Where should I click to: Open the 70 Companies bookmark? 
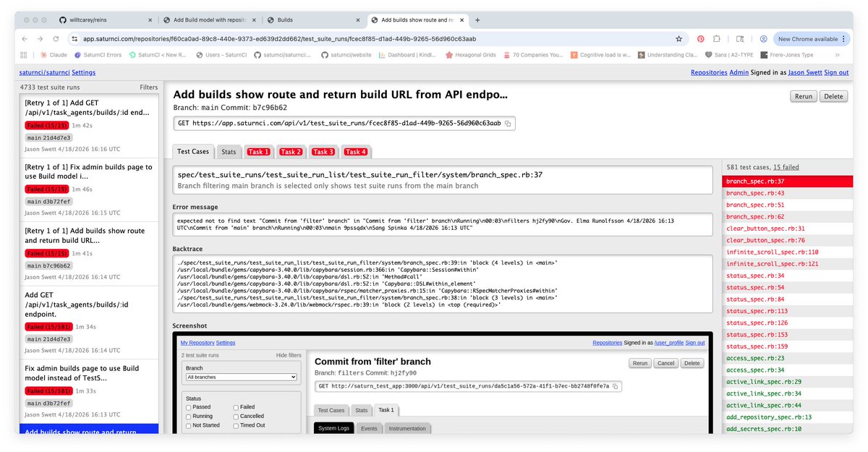[533, 55]
